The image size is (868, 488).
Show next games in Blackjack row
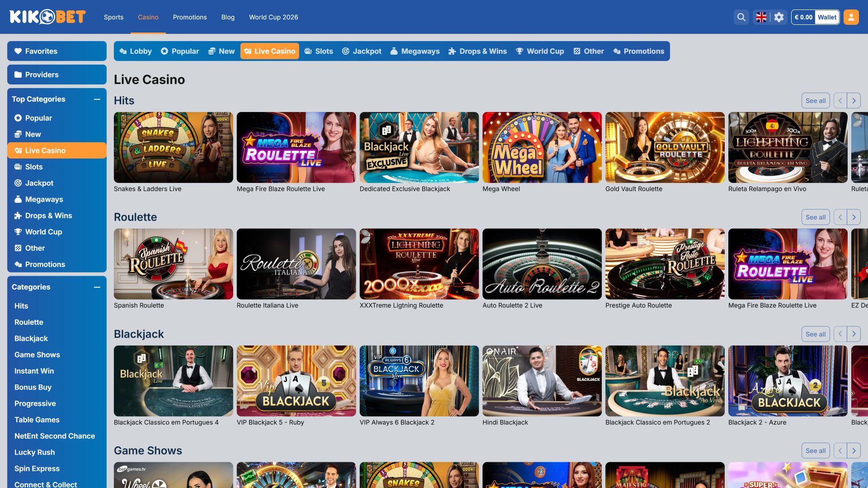[854, 334]
